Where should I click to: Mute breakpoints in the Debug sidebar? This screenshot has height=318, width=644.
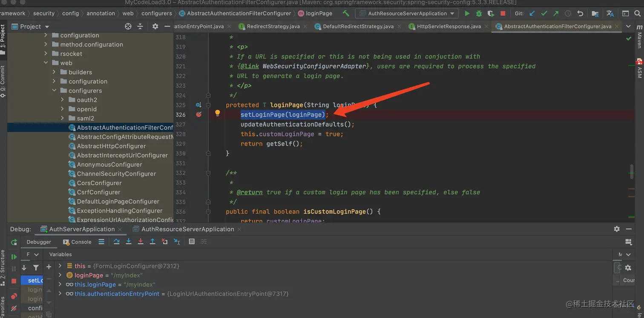(x=14, y=308)
